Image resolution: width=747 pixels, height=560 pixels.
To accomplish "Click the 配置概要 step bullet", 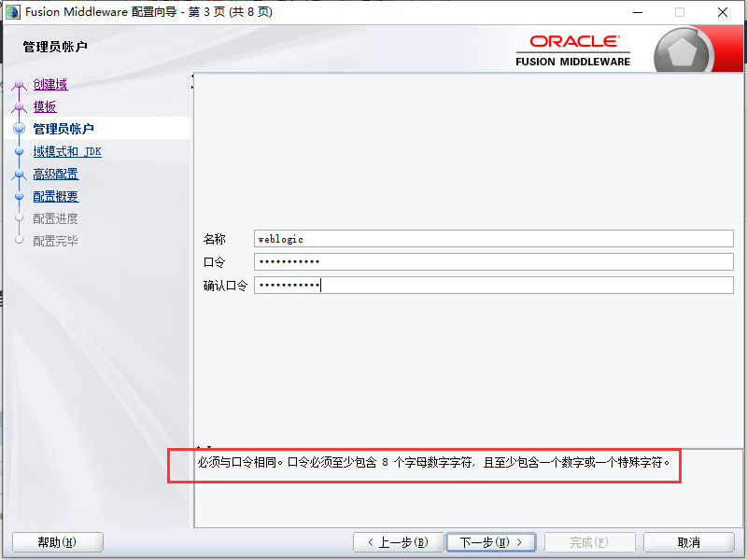I will (19, 196).
